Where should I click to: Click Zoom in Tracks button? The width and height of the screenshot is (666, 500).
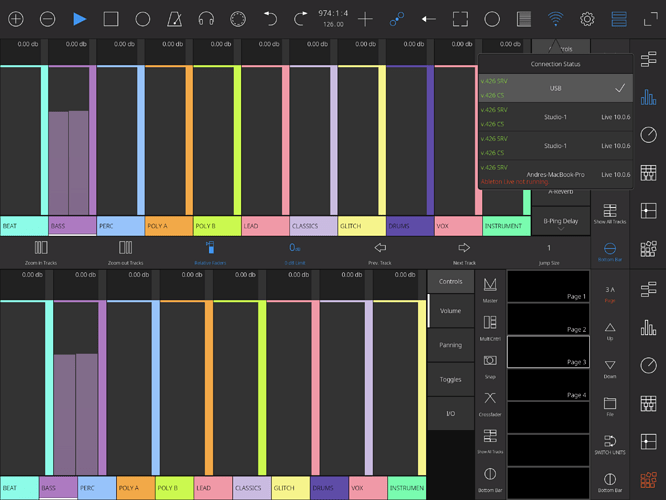(41, 250)
